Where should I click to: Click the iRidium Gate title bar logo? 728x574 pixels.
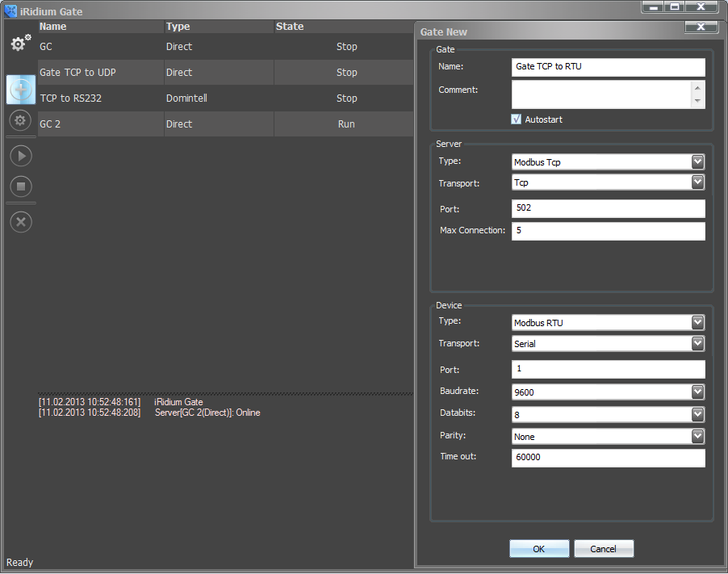(10, 11)
